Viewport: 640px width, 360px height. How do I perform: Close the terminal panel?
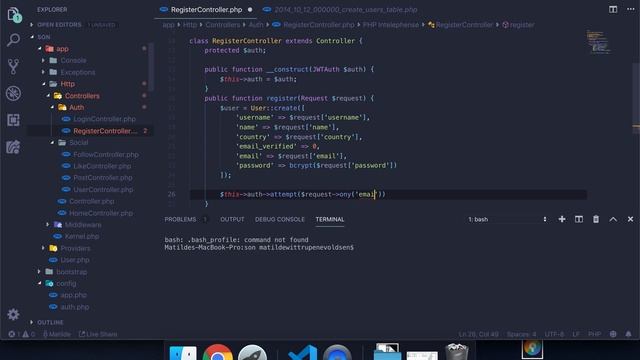(x=630, y=219)
